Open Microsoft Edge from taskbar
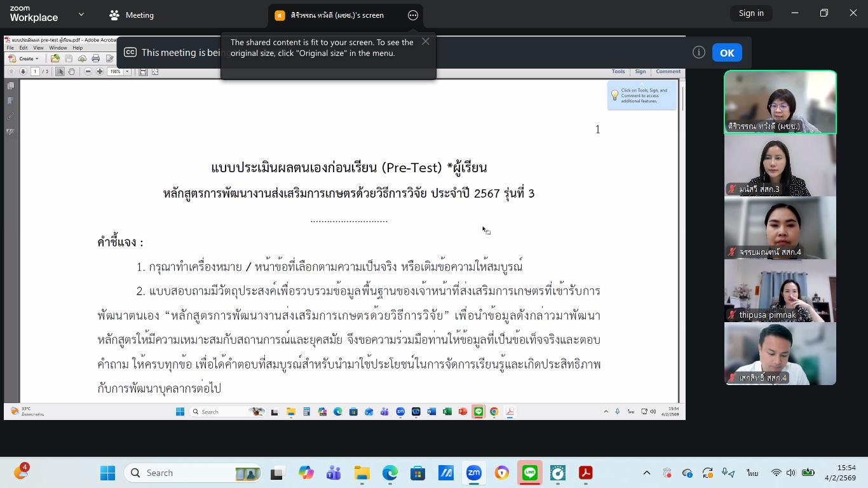Viewport: 868px width, 488px height. pos(390,473)
